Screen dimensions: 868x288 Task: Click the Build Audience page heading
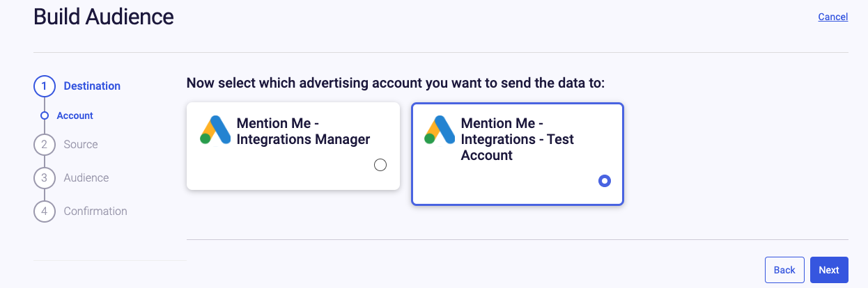(104, 17)
